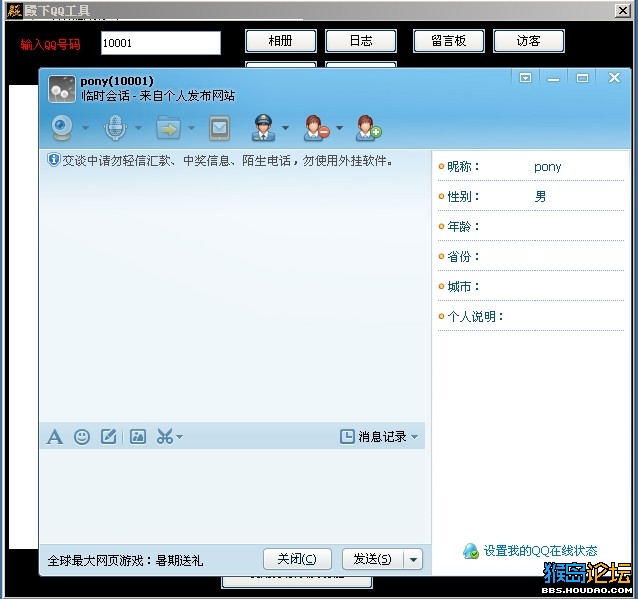Click the handwriting edit icon
This screenshot has height=599, width=638.
click(x=109, y=437)
